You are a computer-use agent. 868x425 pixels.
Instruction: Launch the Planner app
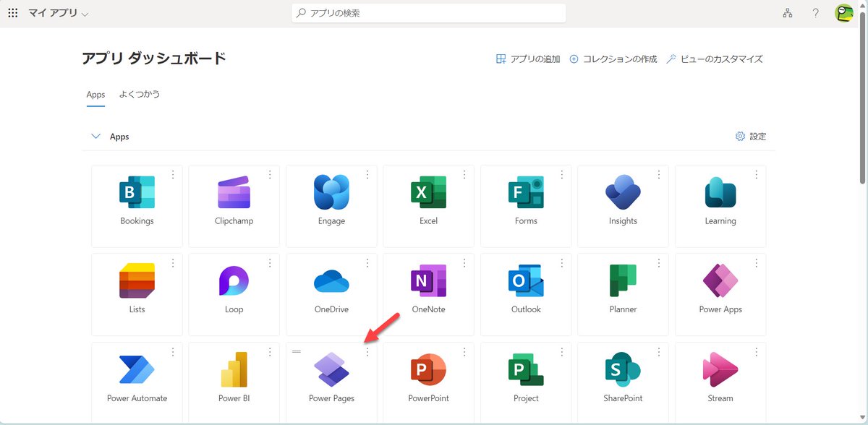[x=623, y=280]
